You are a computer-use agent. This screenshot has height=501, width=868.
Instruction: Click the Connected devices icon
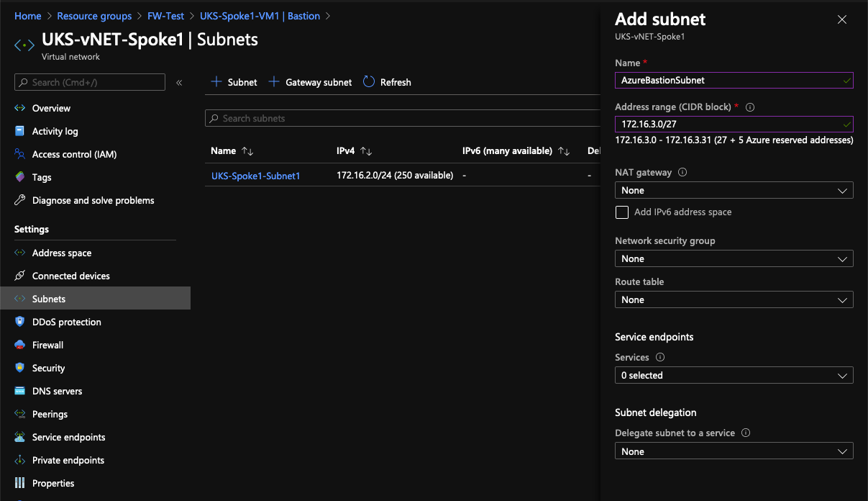[19, 276]
